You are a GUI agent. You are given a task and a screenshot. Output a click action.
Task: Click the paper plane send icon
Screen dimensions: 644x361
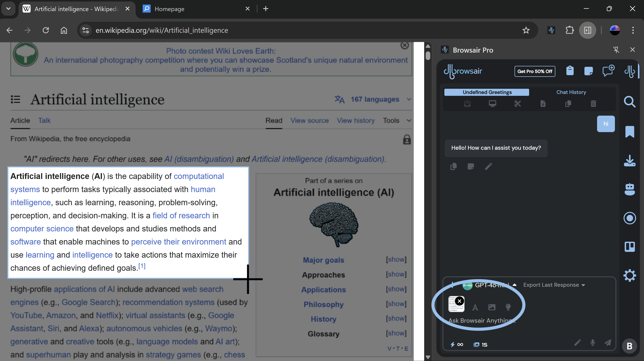[x=608, y=343]
